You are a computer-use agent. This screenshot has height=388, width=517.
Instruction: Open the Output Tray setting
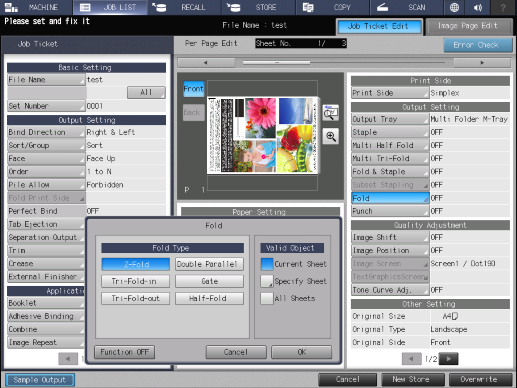tap(390, 119)
